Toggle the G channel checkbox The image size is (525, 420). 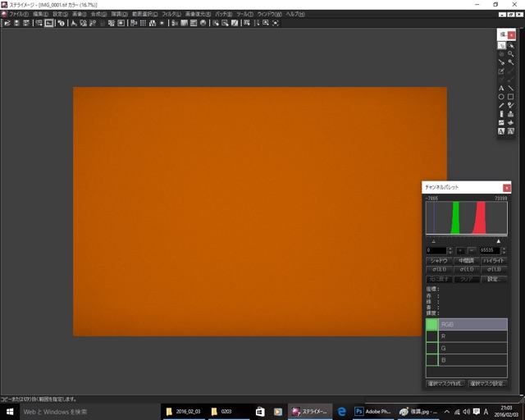coord(431,348)
